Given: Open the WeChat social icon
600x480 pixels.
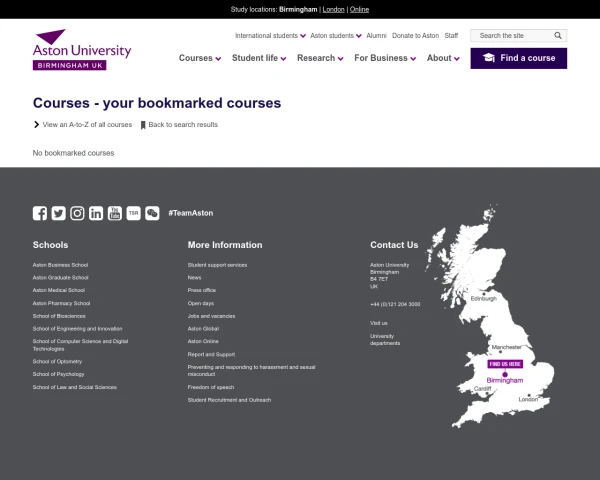Looking at the screenshot, I should point(152,213).
